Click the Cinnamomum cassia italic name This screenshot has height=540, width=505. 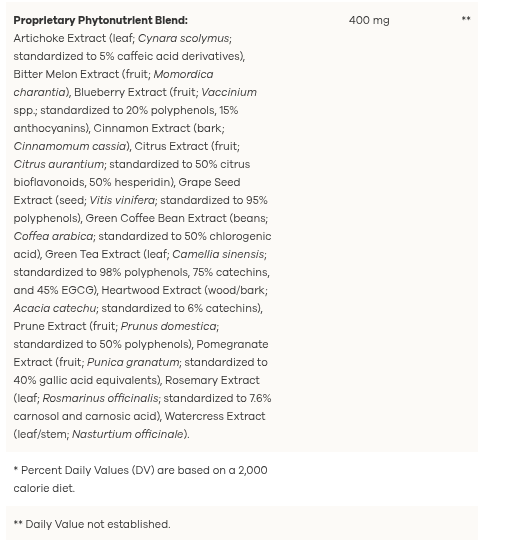(70, 146)
